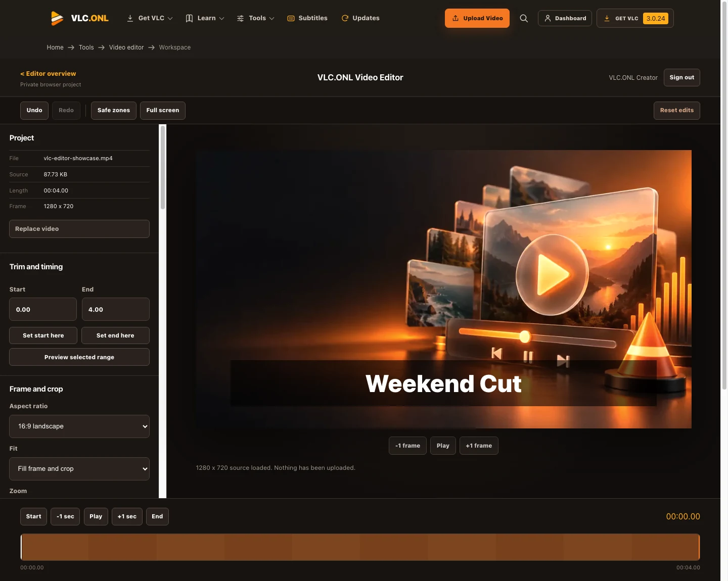Edit the Start time field
728x581 pixels.
tap(43, 309)
